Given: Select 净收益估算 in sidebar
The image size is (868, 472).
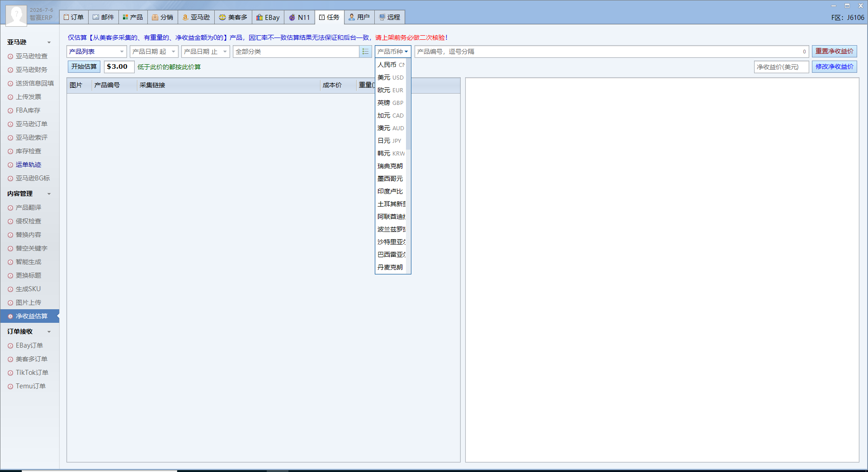Looking at the screenshot, I should point(30,316).
